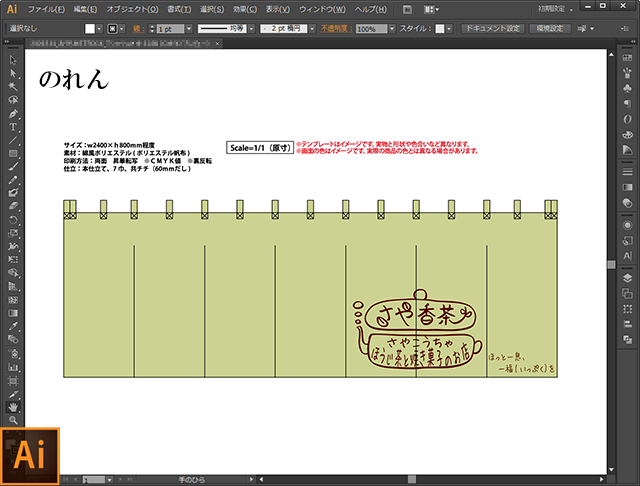The width and height of the screenshot is (640, 486).
Task: Select the Type tool
Action: pos(14,127)
